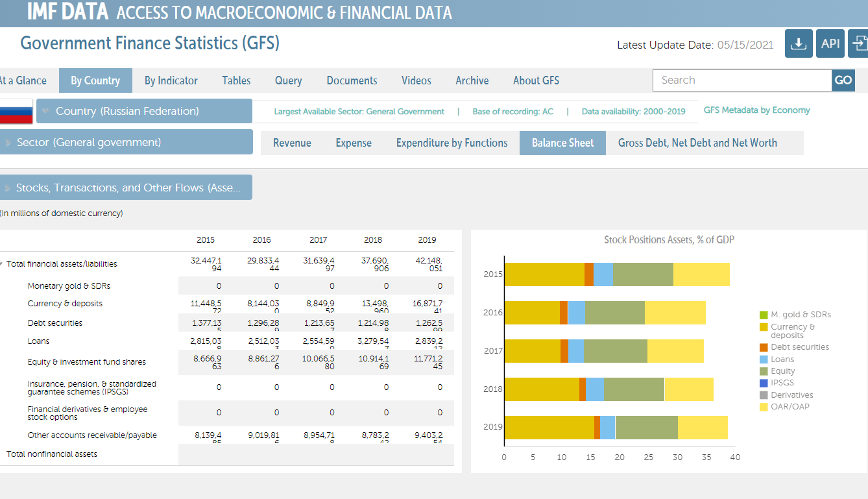Toggle the Debt securities legend swatch
868x499 pixels.
[764, 347]
